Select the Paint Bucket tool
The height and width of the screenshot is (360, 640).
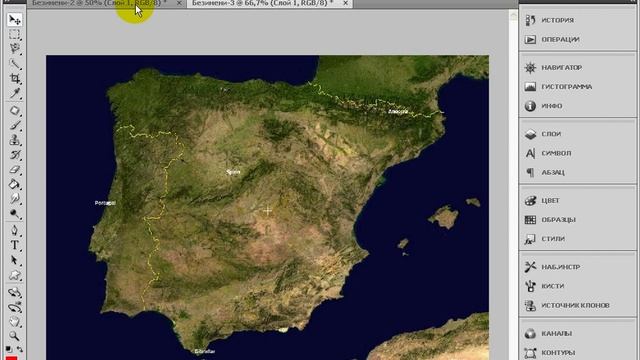pos(15,184)
